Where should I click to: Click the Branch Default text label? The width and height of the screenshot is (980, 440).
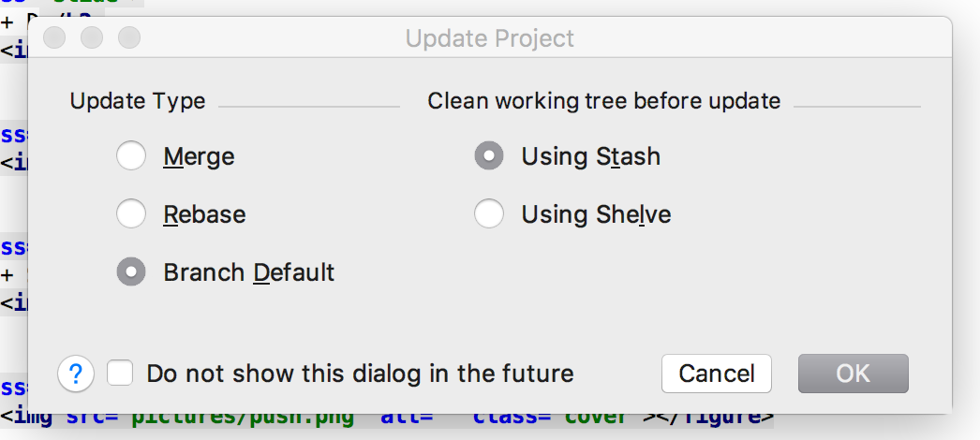[249, 272]
